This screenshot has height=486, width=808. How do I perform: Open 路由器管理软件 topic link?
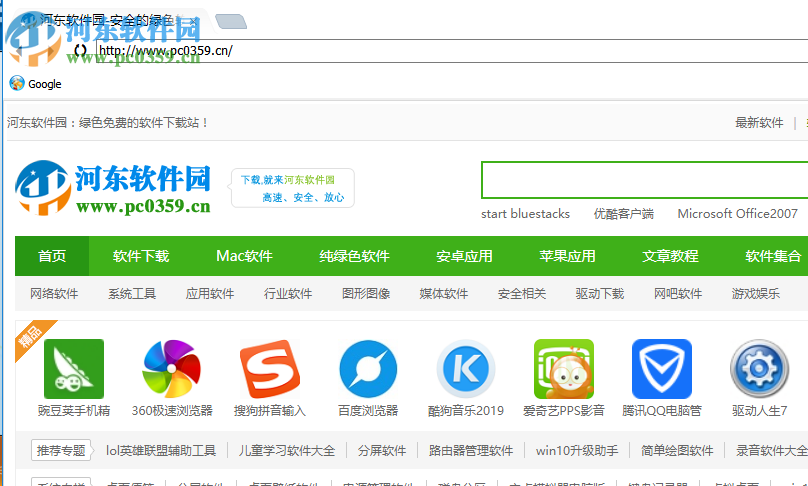tap(471, 450)
